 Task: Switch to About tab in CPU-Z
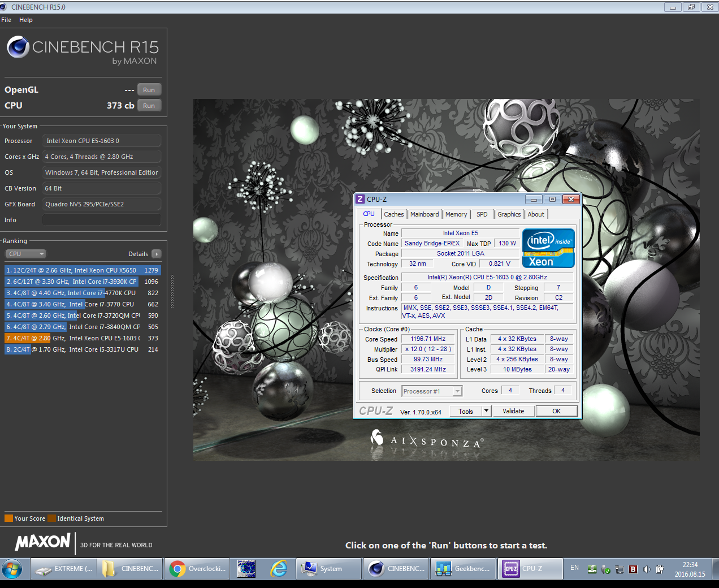pyautogui.click(x=536, y=214)
